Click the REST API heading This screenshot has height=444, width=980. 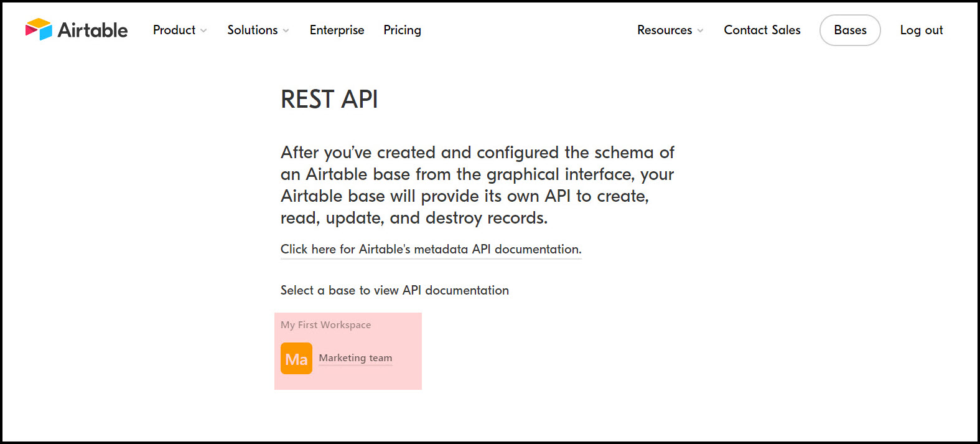pos(329,99)
